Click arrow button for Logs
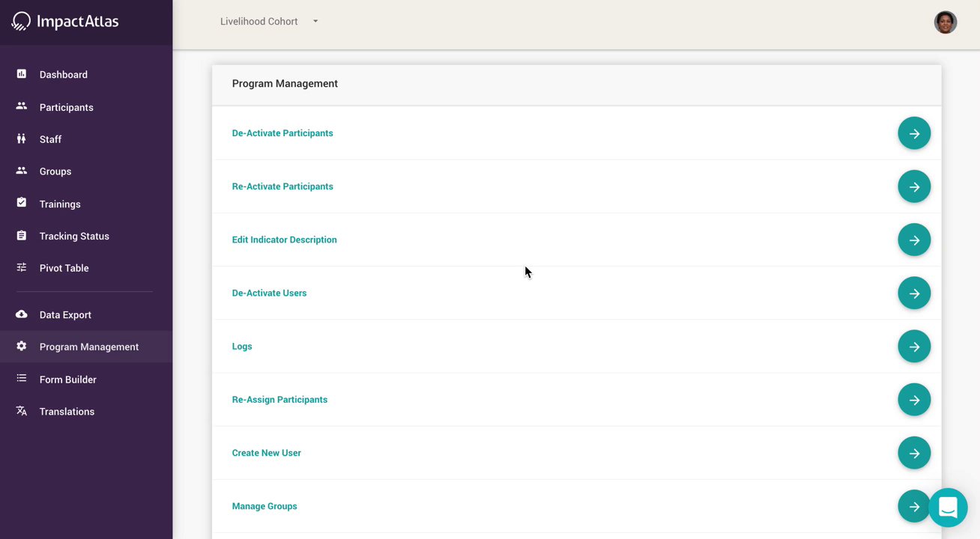The width and height of the screenshot is (980, 539). point(914,346)
